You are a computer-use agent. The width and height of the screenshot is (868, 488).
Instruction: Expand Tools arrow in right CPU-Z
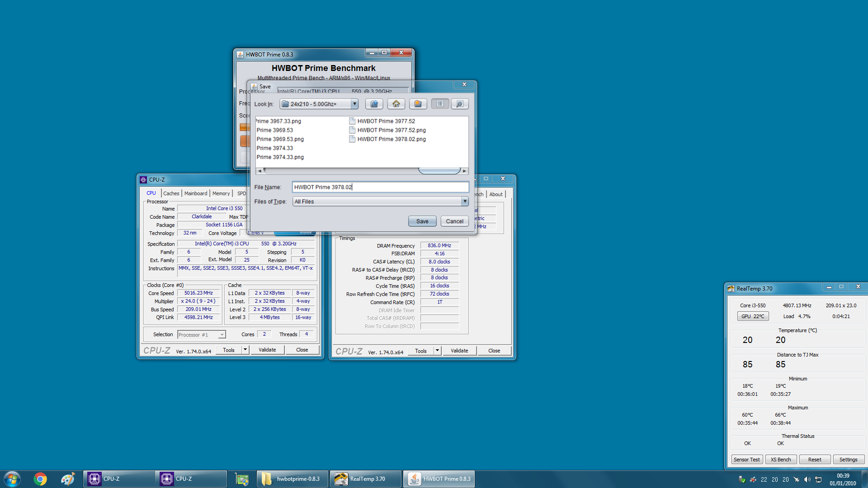[x=437, y=351]
